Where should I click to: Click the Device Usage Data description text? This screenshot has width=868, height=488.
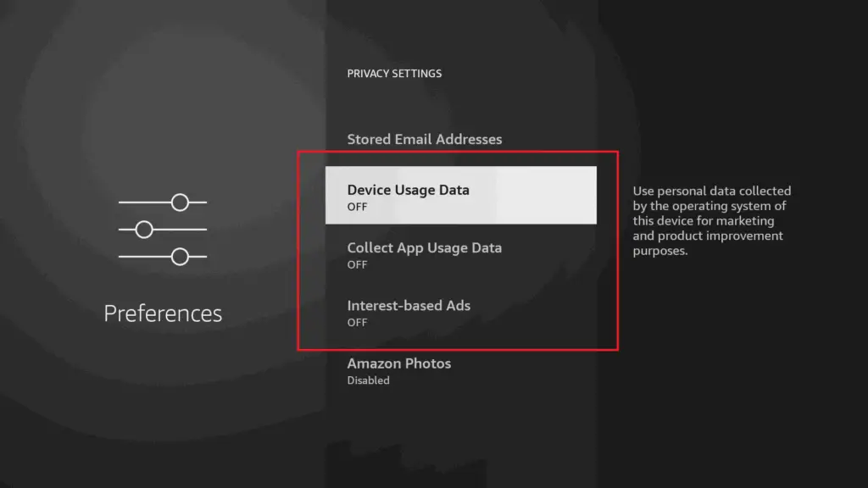710,221
